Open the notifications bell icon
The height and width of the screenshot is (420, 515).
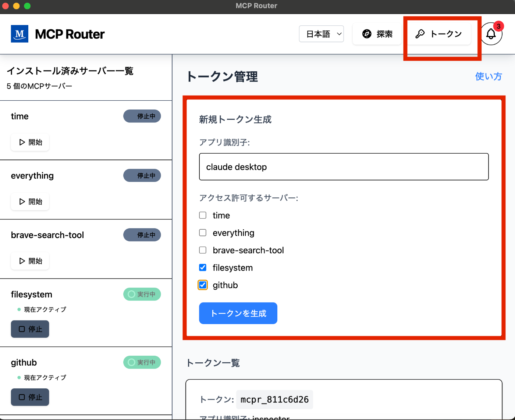(x=491, y=34)
